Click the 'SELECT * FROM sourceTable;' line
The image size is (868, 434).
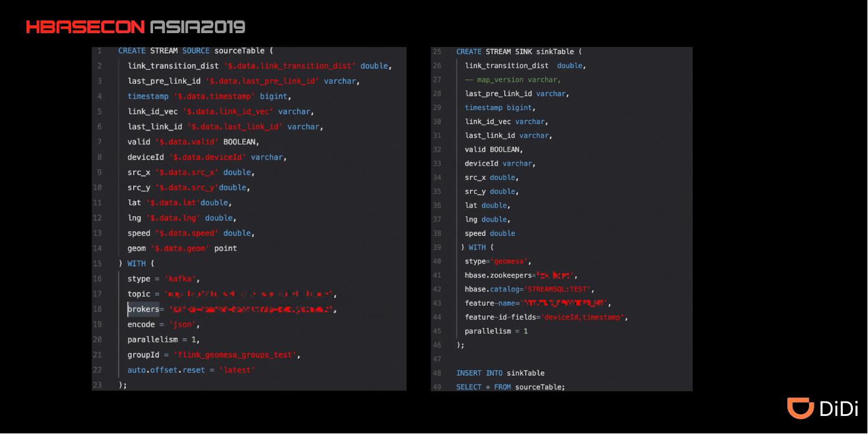point(511,387)
